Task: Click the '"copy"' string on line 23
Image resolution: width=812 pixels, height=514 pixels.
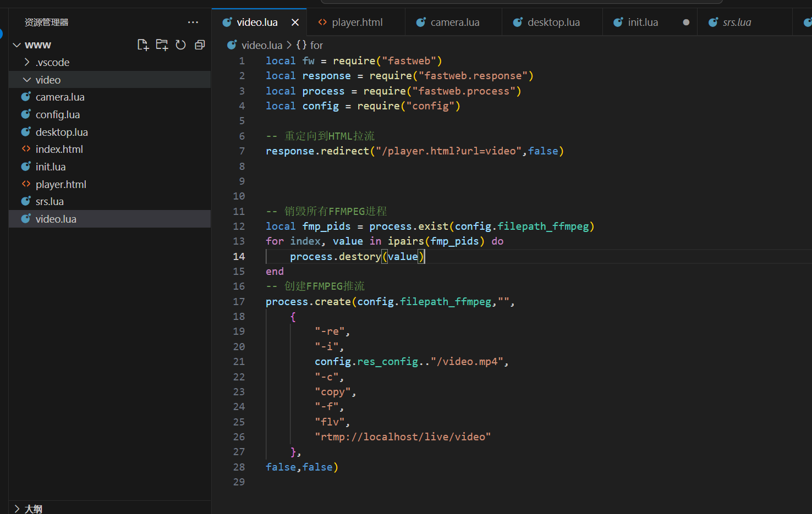Action: click(333, 391)
